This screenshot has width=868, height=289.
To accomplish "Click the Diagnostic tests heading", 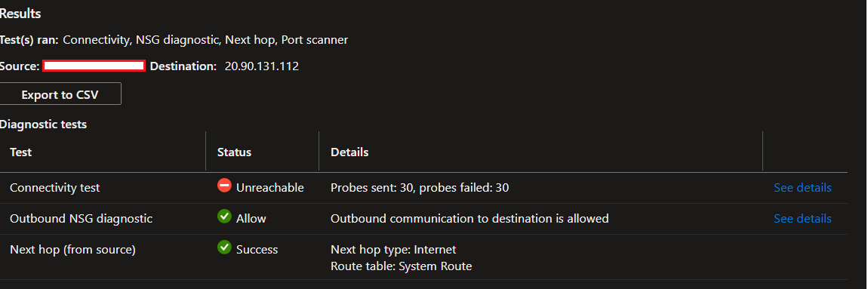I will 43,125.
